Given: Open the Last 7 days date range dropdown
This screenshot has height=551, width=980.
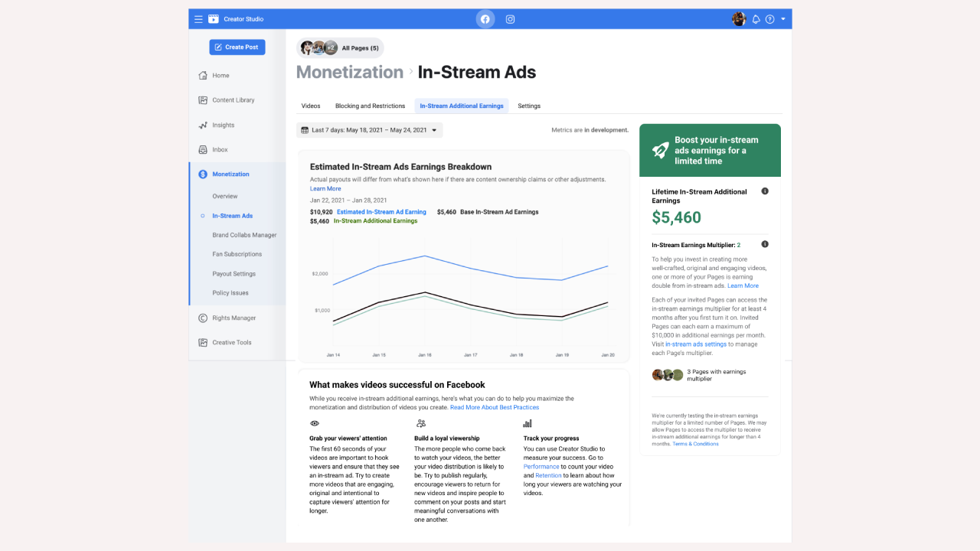Looking at the screenshot, I should pos(370,130).
